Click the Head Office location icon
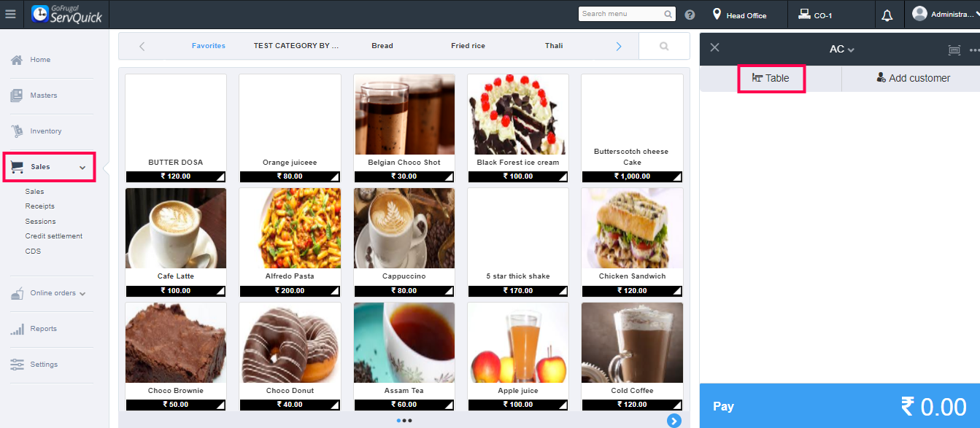The image size is (980, 428). tap(717, 14)
